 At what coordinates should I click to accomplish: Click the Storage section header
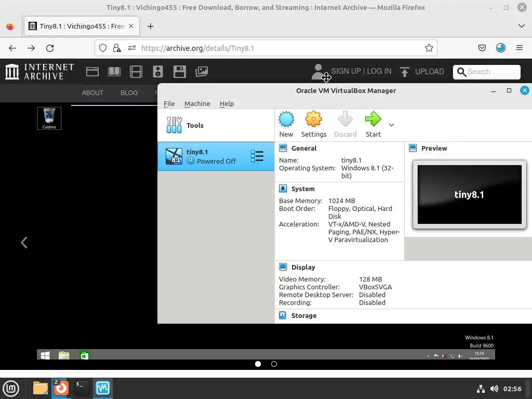[x=303, y=315]
